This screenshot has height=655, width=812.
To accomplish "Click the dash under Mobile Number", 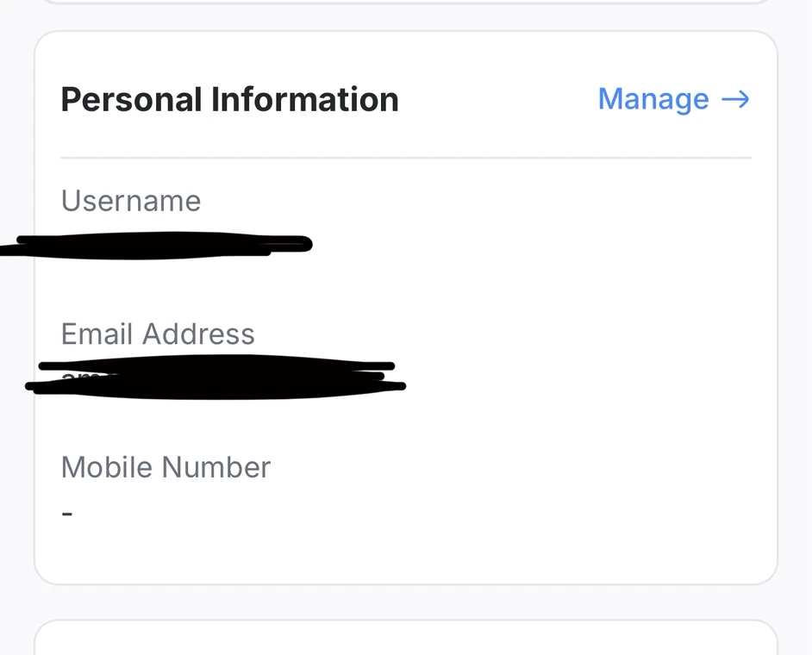I will (67, 514).
